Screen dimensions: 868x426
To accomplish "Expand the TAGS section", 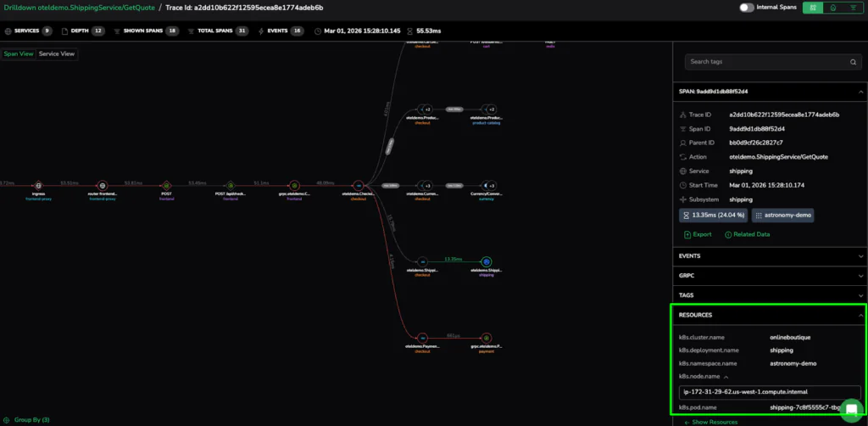I will pyautogui.click(x=771, y=295).
